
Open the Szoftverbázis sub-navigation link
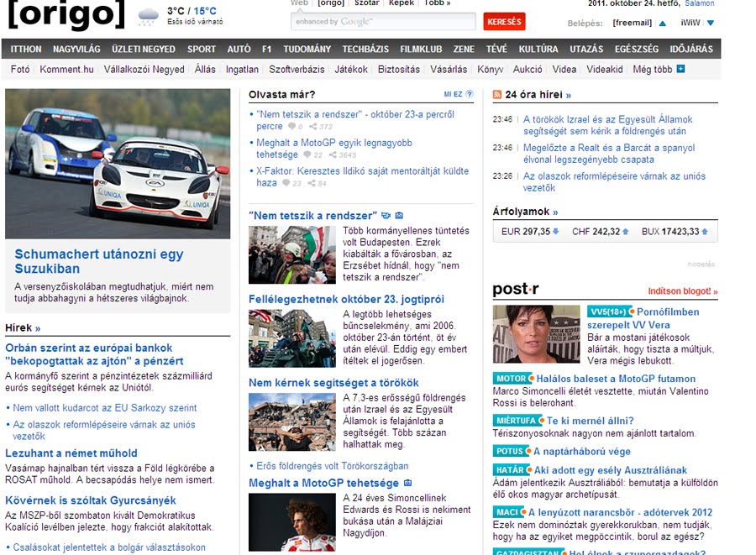pyautogui.click(x=297, y=70)
